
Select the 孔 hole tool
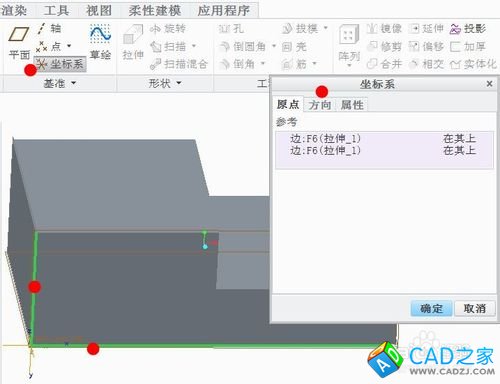[x=231, y=29]
